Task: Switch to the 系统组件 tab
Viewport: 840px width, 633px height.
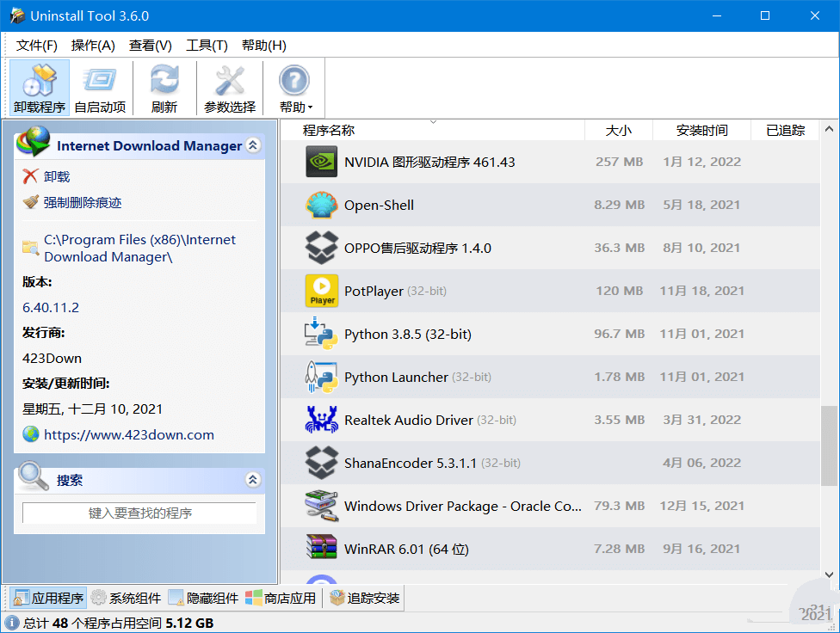Action: [126, 599]
